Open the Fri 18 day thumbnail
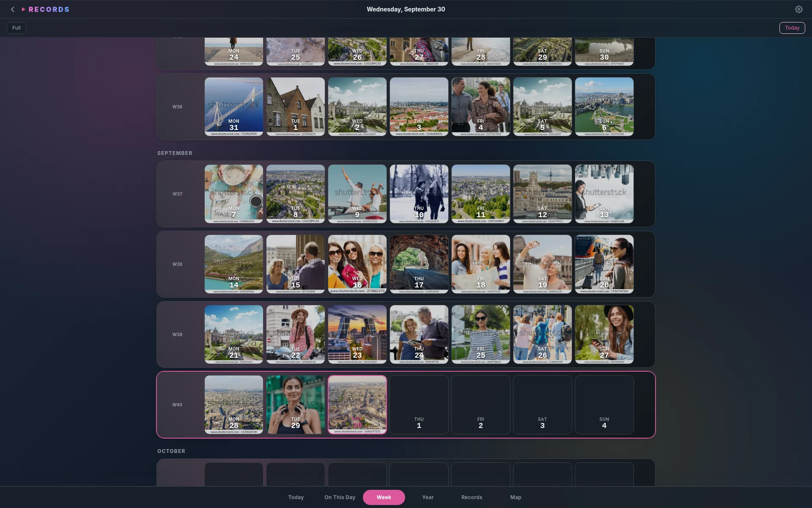Viewport: 812px width, 508px height. (481, 264)
